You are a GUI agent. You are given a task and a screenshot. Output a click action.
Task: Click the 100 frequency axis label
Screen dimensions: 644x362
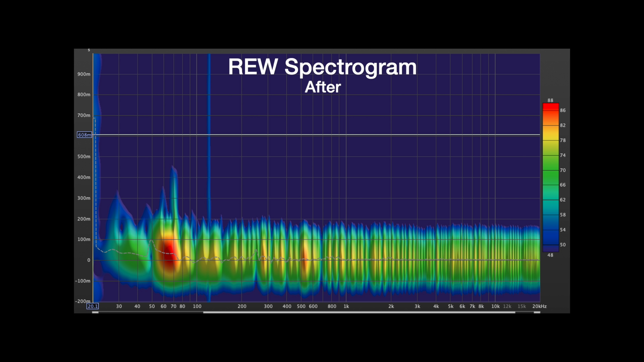coord(197,306)
